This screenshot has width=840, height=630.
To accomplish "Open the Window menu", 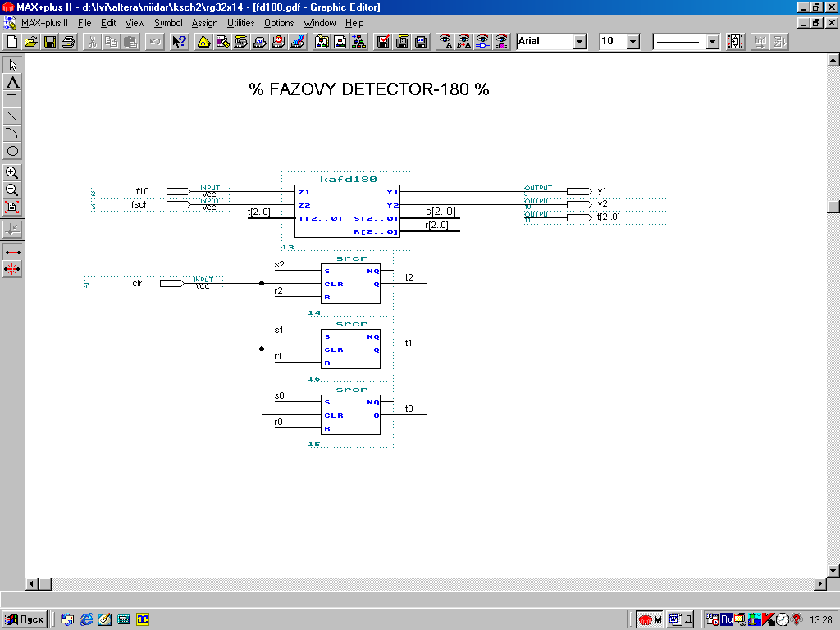I will (x=320, y=23).
